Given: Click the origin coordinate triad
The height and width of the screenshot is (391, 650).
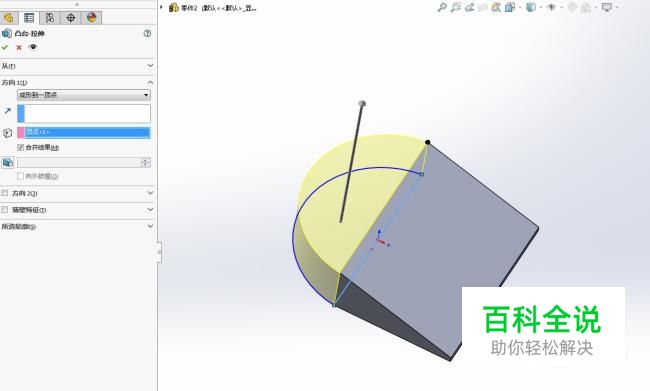Looking at the screenshot, I should [x=381, y=238].
